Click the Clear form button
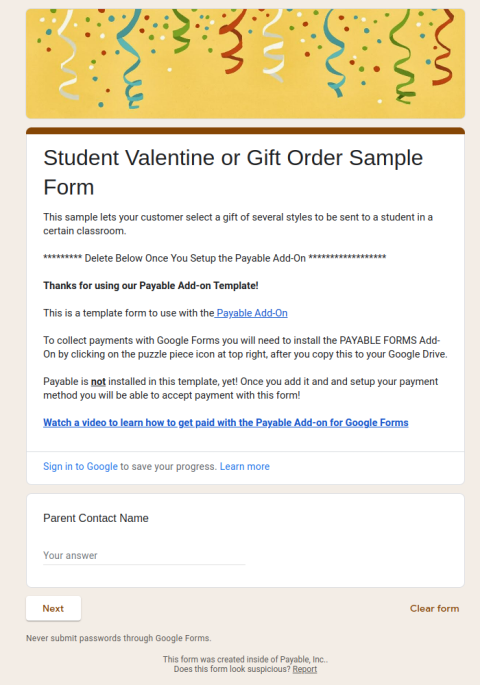Image resolution: width=480 pixels, height=685 pixels. [x=434, y=609]
